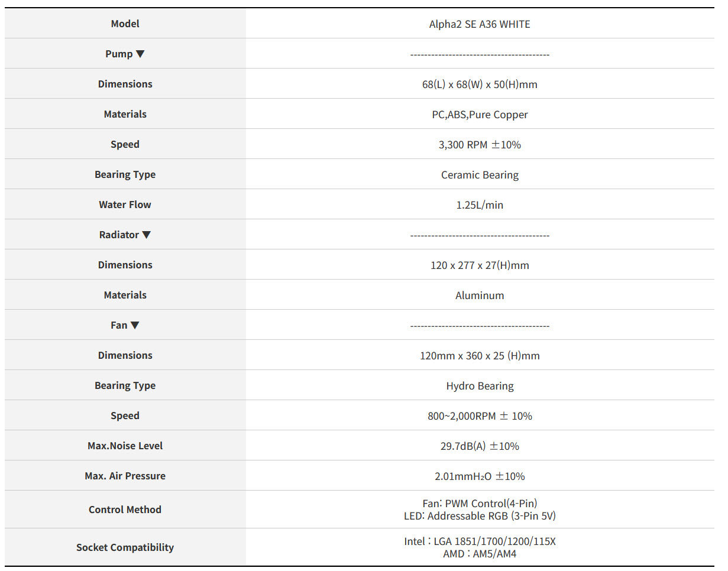Click the triangle arrow next to Fan
The image size is (728, 571).
135,325
